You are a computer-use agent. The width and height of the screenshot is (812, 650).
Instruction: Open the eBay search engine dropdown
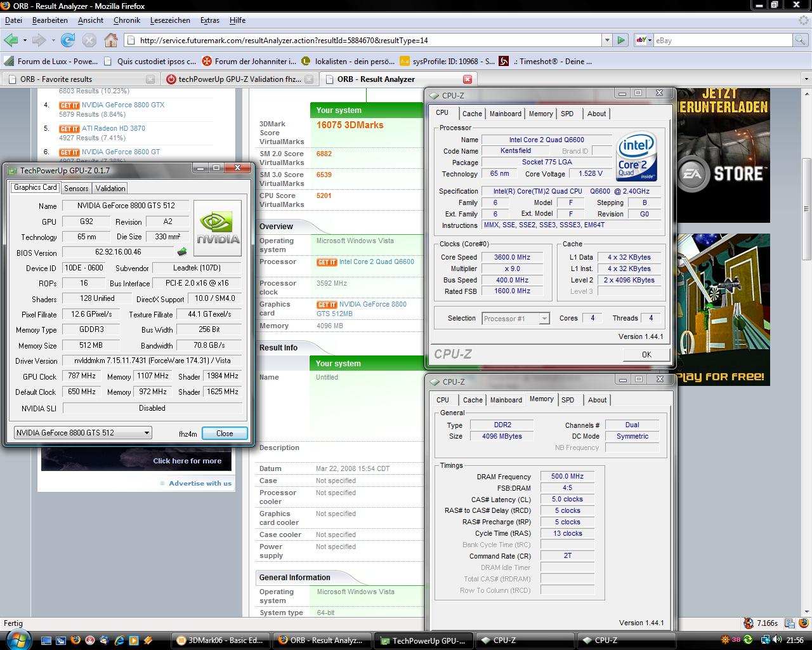643,40
